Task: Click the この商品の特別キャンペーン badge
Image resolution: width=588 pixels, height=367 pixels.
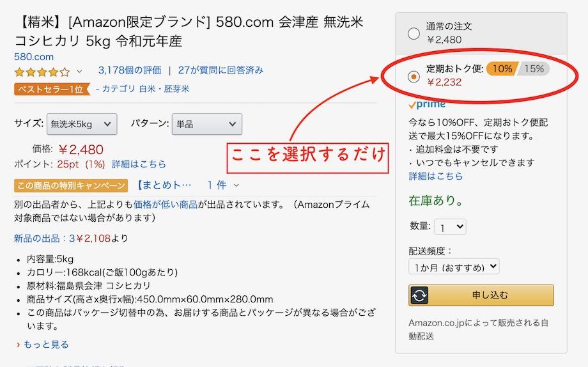Action: (71, 185)
